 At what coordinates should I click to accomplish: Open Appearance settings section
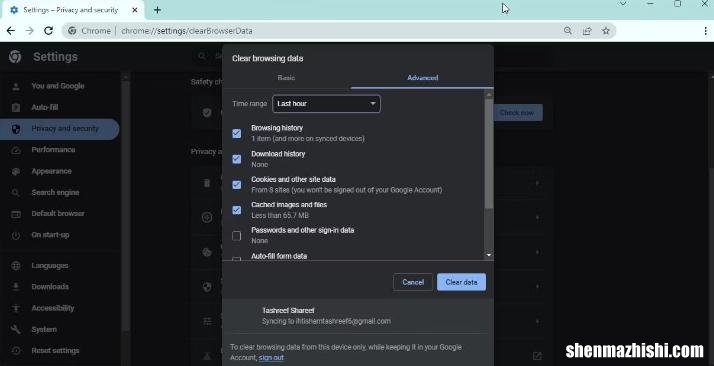[x=51, y=171]
